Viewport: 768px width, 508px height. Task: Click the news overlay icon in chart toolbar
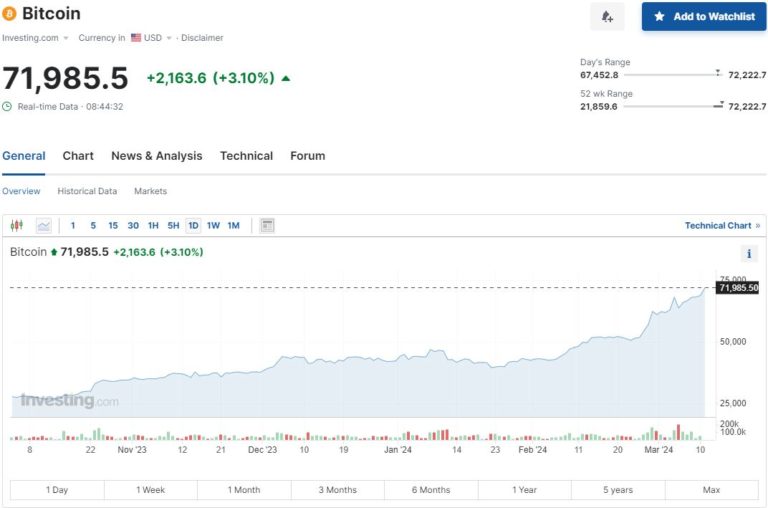pyautogui.click(x=267, y=226)
